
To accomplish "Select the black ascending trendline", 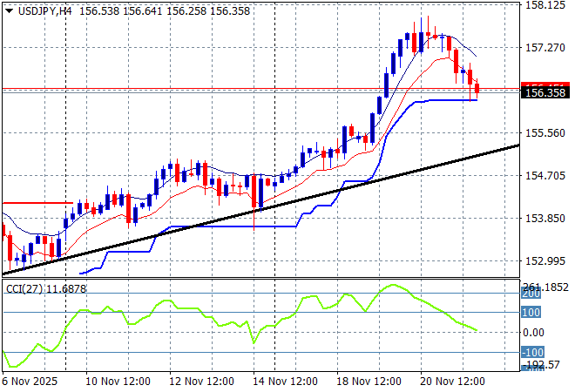I will [261, 206].
